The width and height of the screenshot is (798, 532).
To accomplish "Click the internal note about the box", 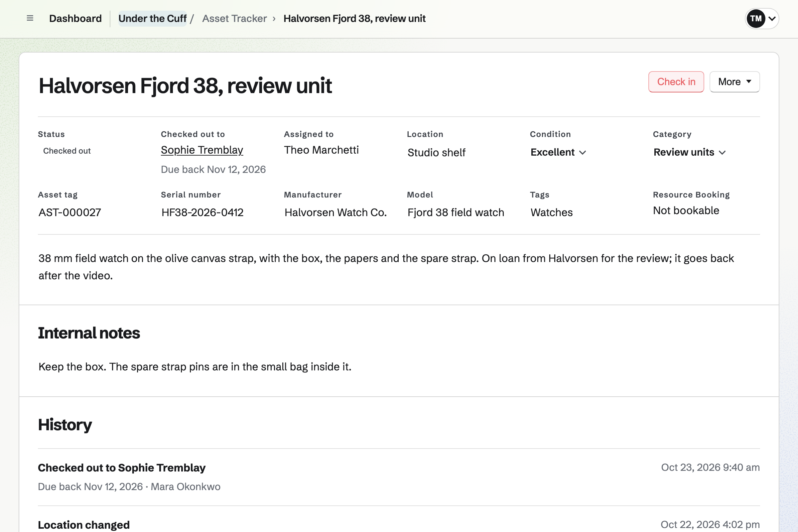I will pyautogui.click(x=195, y=367).
